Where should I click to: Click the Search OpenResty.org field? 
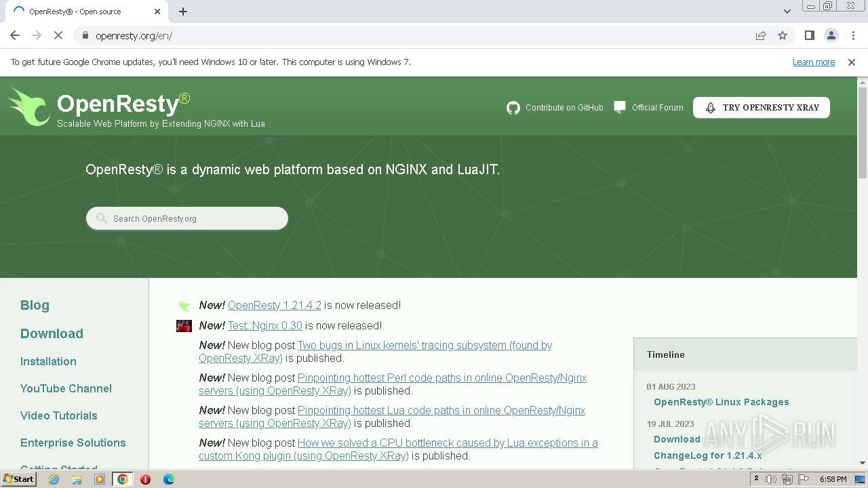click(x=187, y=218)
